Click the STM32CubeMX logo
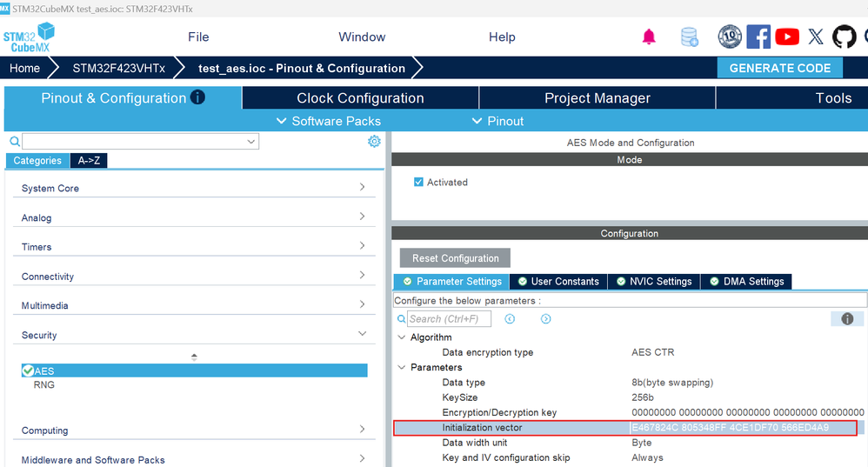The image size is (868, 467). click(x=29, y=37)
